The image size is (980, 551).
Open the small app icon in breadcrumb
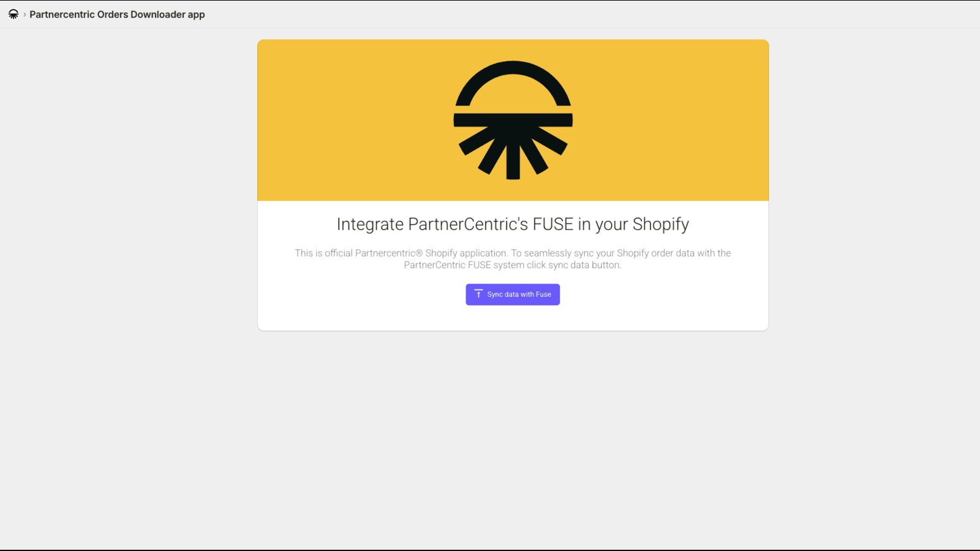point(13,14)
